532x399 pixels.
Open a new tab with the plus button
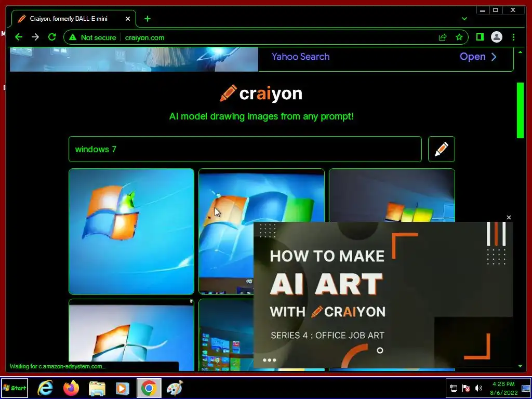point(147,19)
